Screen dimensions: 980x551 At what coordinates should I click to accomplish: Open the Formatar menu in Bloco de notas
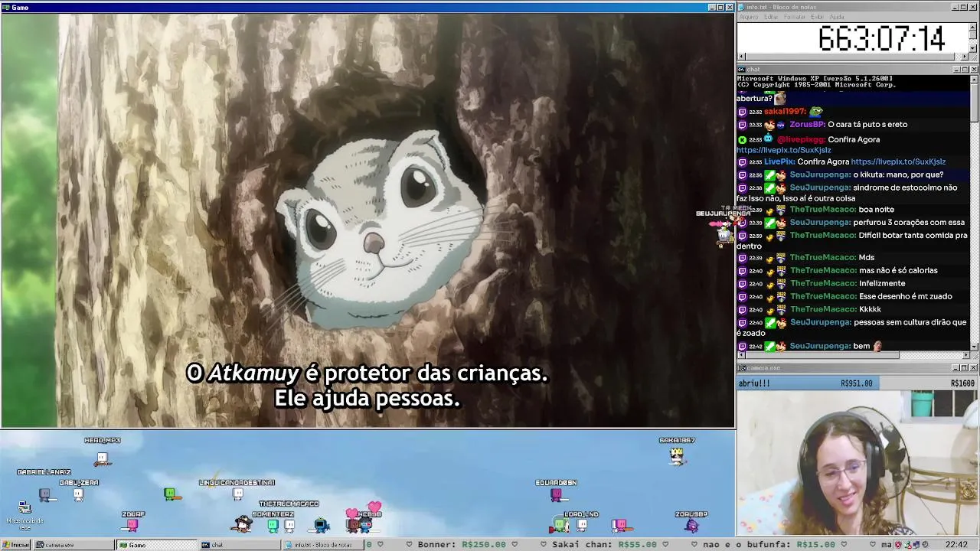795,17
